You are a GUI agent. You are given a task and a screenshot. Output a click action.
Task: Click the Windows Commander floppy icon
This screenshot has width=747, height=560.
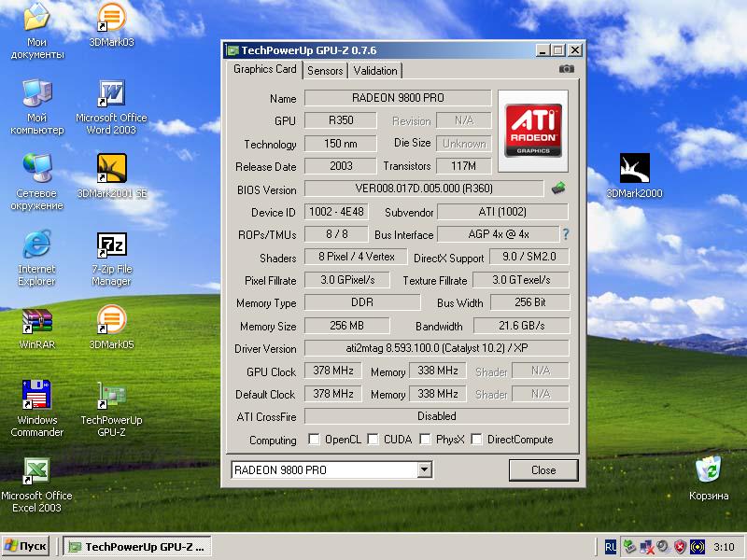pyautogui.click(x=36, y=395)
